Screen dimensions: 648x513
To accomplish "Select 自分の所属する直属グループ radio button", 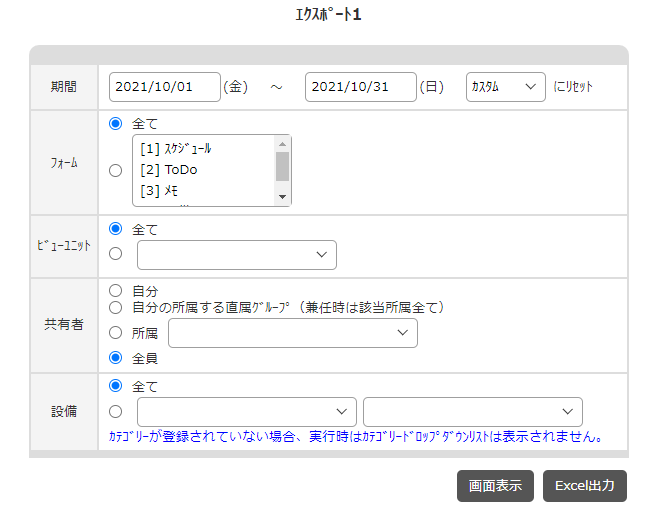I will pyautogui.click(x=115, y=308).
